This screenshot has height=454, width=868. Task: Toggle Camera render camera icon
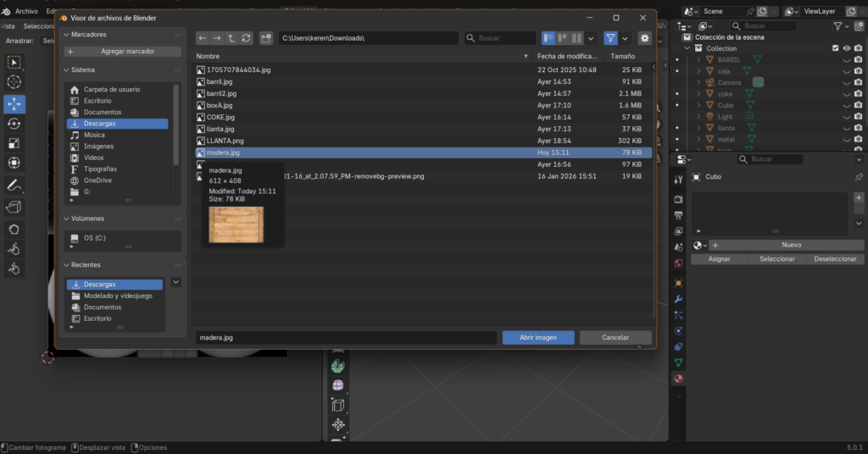[x=858, y=82]
